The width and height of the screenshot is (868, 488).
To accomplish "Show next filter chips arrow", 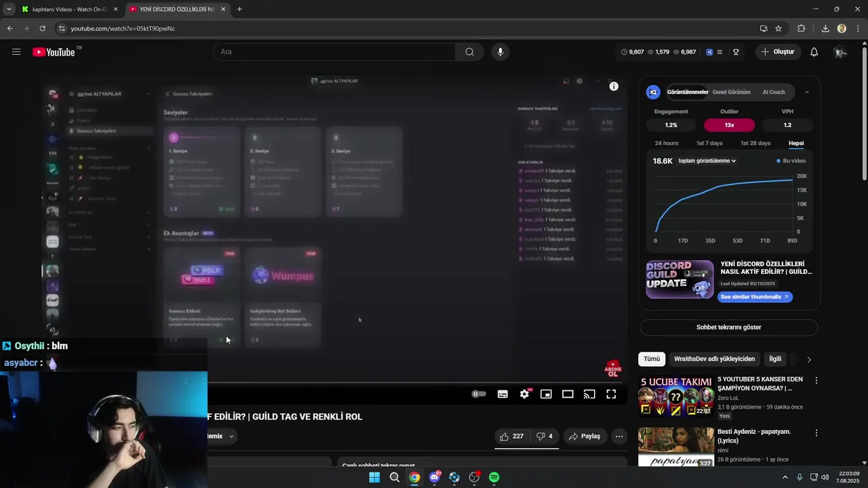I will (808, 359).
